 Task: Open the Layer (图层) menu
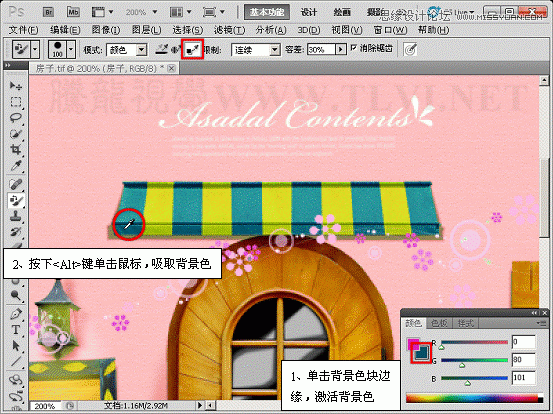tap(146, 30)
